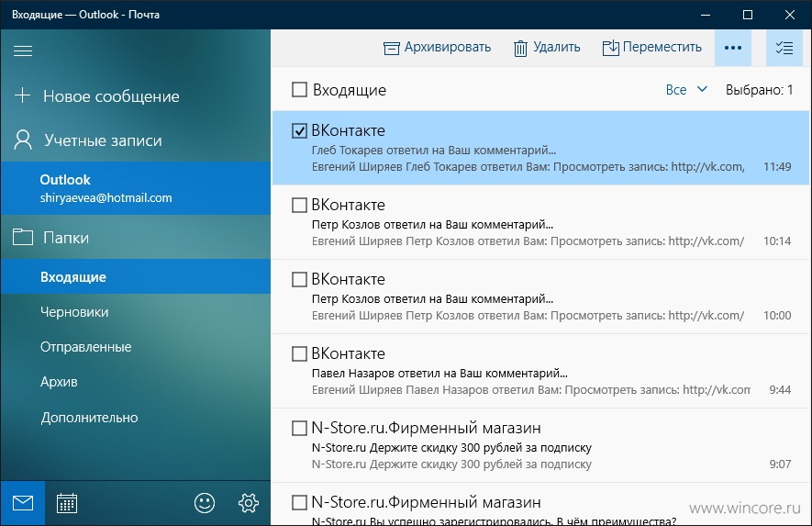
Task: Show more folders via Дополнительно
Action: (136, 417)
